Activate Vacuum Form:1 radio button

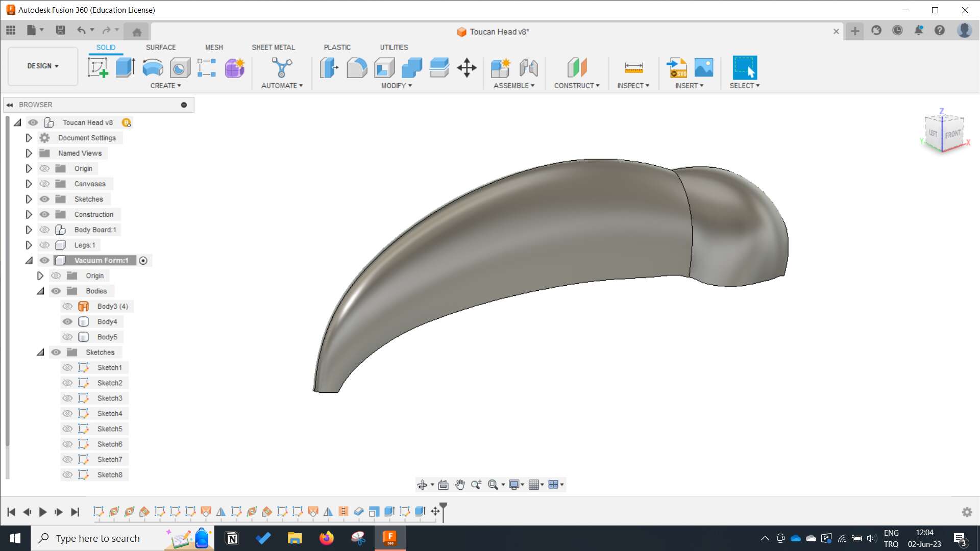(x=143, y=261)
